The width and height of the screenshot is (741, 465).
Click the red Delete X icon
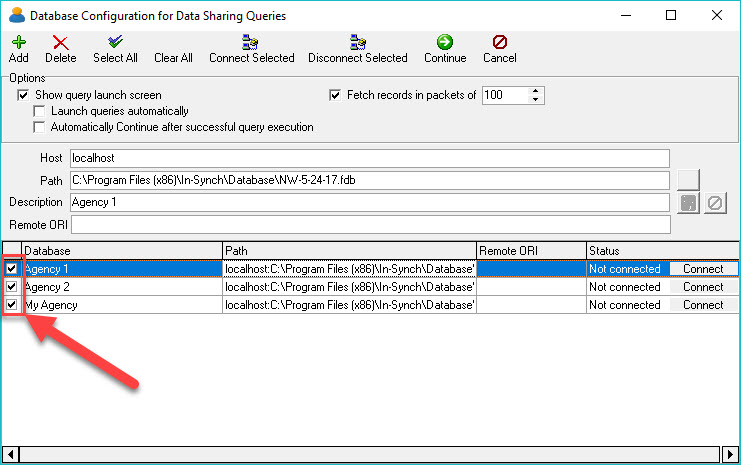click(60, 42)
